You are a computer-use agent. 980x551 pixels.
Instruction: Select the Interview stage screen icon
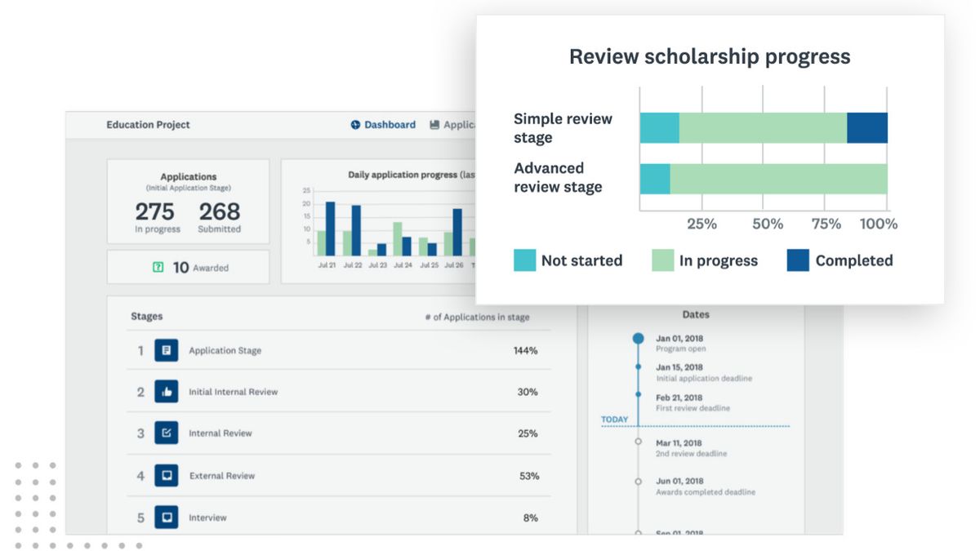pos(166,517)
